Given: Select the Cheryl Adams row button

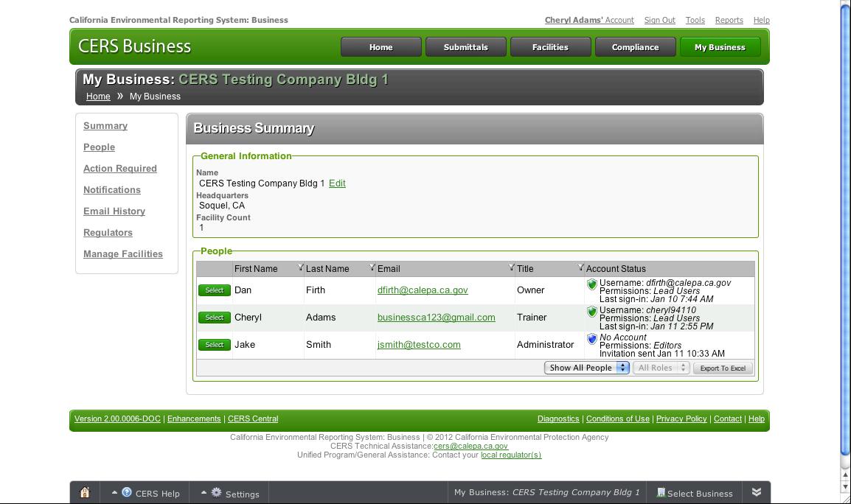Looking at the screenshot, I should tap(215, 318).
